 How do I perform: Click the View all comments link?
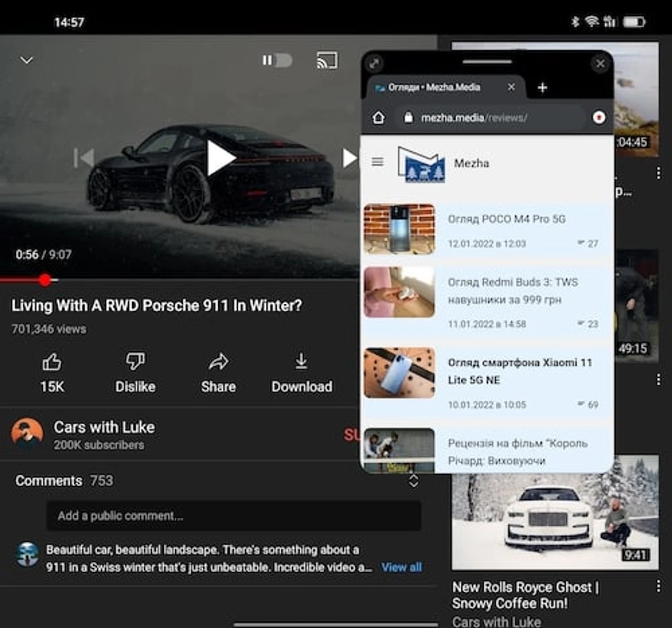pyautogui.click(x=401, y=567)
